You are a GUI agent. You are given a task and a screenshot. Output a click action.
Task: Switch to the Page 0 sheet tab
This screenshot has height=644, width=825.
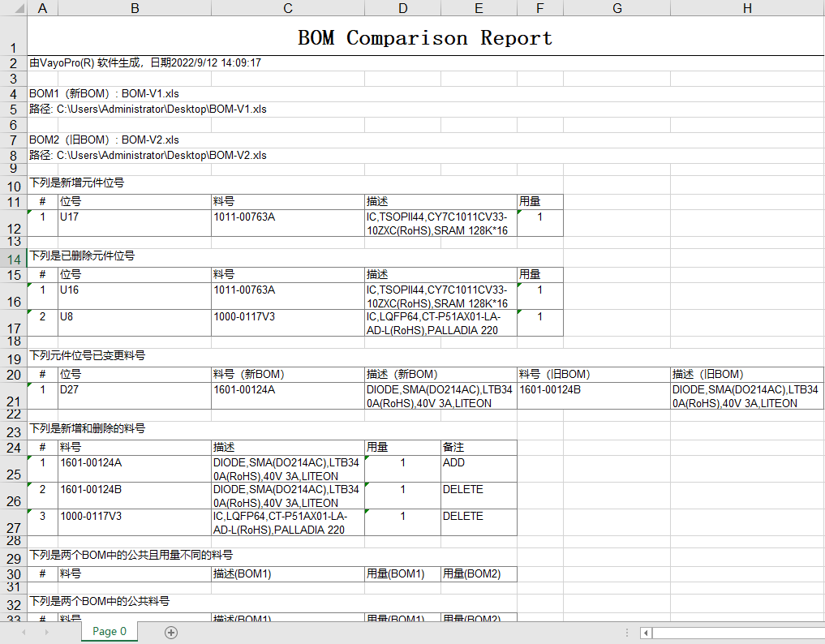coord(109,631)
